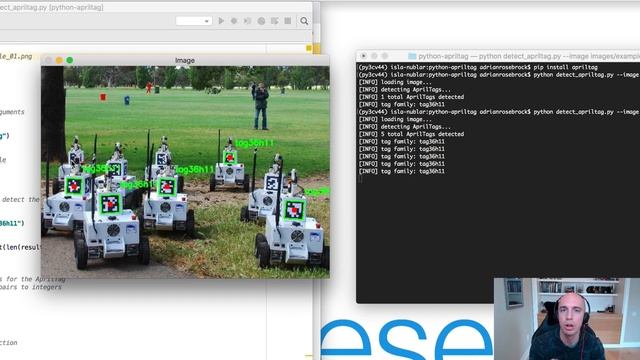Start the Debug bug icon
The width and height of the screenshot is (640, 360).
(x=234, y=21)
